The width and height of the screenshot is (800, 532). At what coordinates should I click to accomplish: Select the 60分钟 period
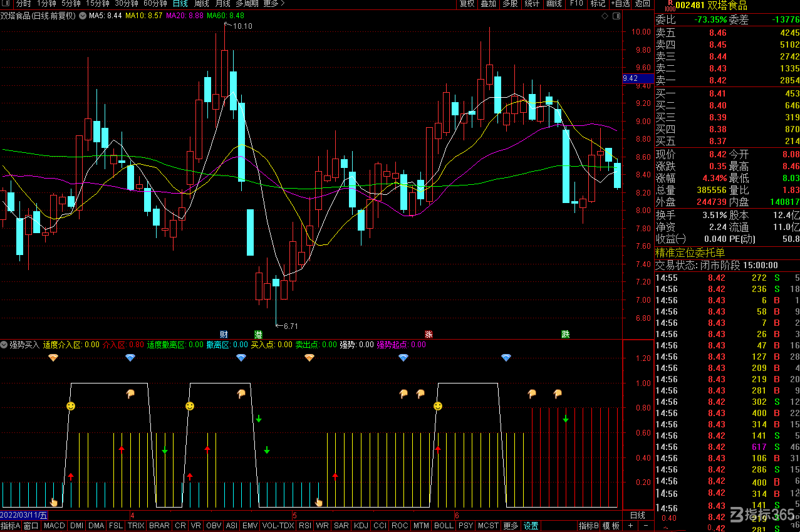(x=155, y=4)
